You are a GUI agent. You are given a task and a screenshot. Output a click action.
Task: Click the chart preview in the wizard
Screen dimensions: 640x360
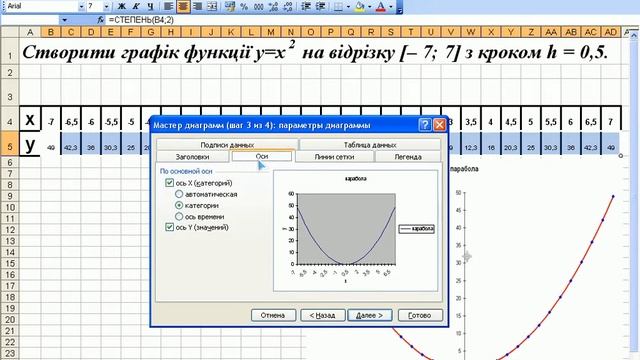click(x=356, y=231)
